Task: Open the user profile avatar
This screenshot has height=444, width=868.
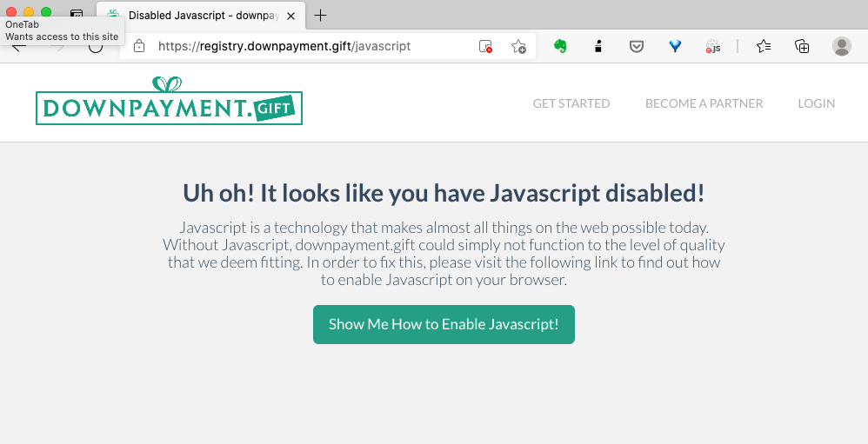Action: [x=842, y=46]
